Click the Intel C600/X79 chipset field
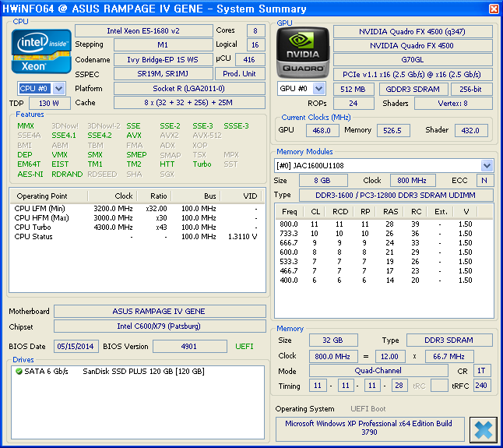503x448 pixels. (x=160, y=326)
